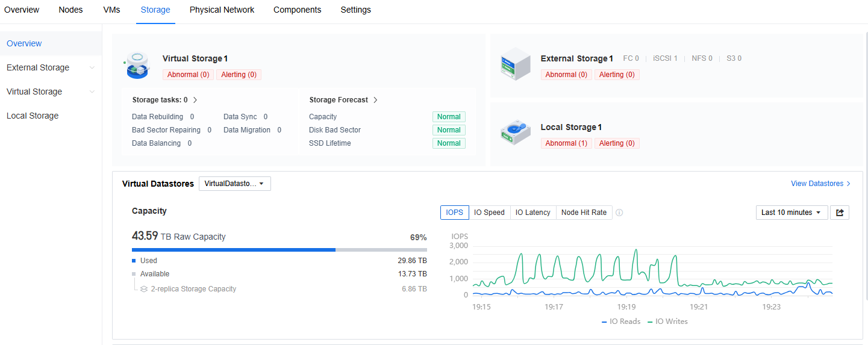Click the S3 0 protocol count
868x345 pixels.
click(734, 58)
